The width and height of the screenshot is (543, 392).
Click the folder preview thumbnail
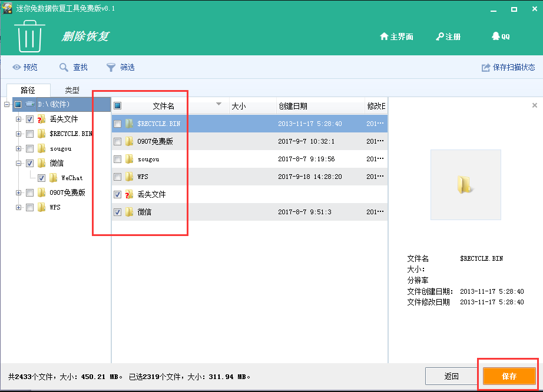click(x=465, y=185)
